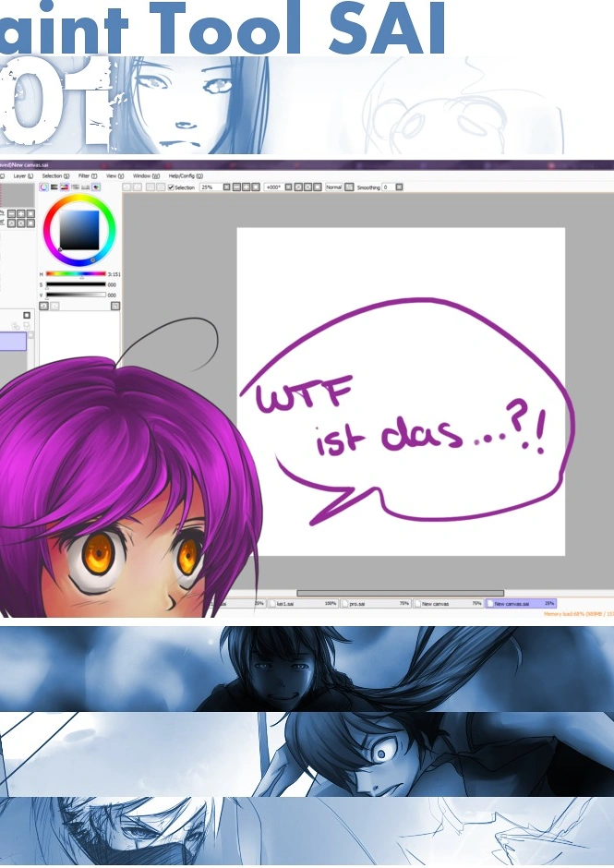Click the navigator rotate counterclockwise button

[x=12, y=223]
